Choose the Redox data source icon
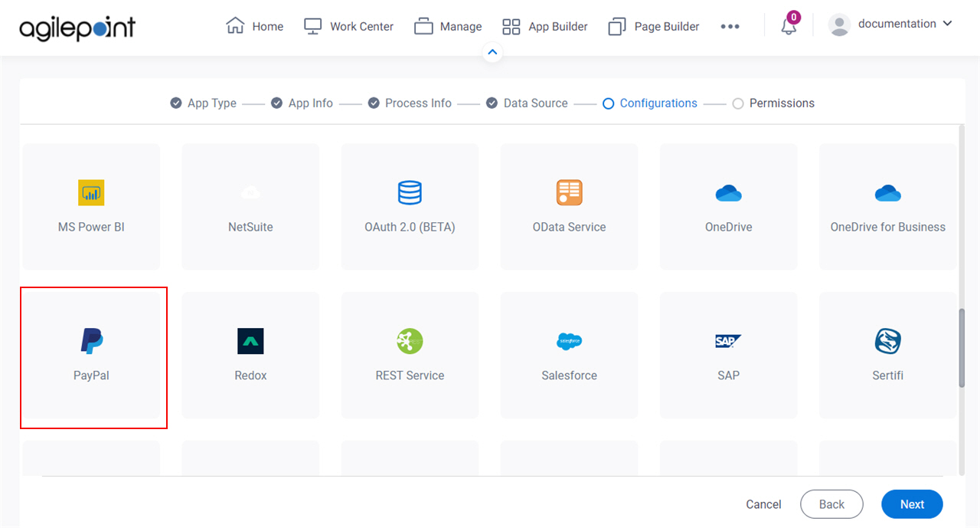Screen dimensions: 980x528 tap(250, 341)
